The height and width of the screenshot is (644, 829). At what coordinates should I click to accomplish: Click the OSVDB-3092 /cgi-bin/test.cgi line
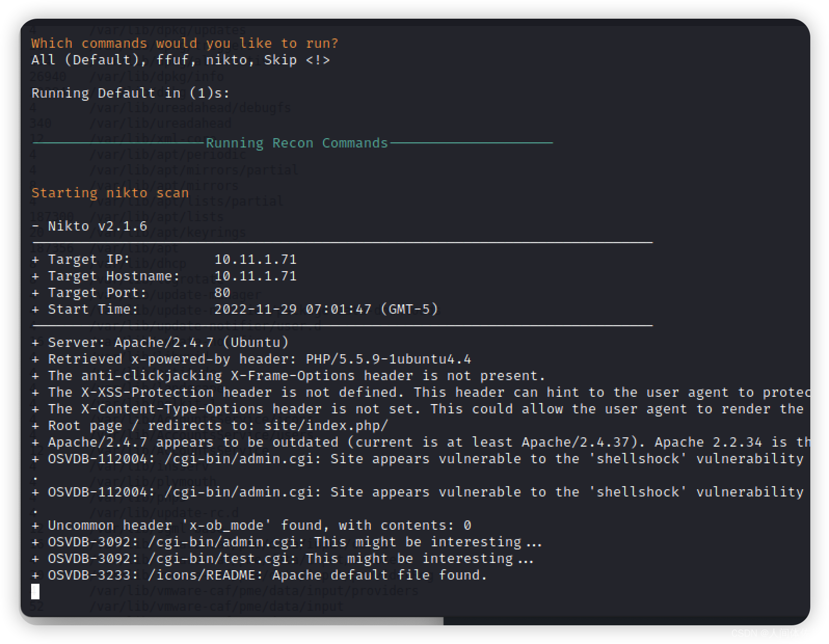coord(282,558)
